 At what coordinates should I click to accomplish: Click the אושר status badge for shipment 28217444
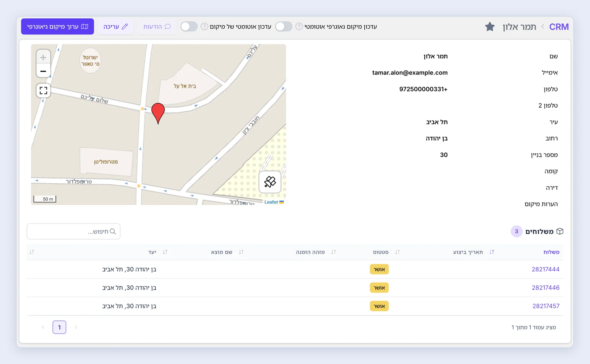(x=379, y=269)
